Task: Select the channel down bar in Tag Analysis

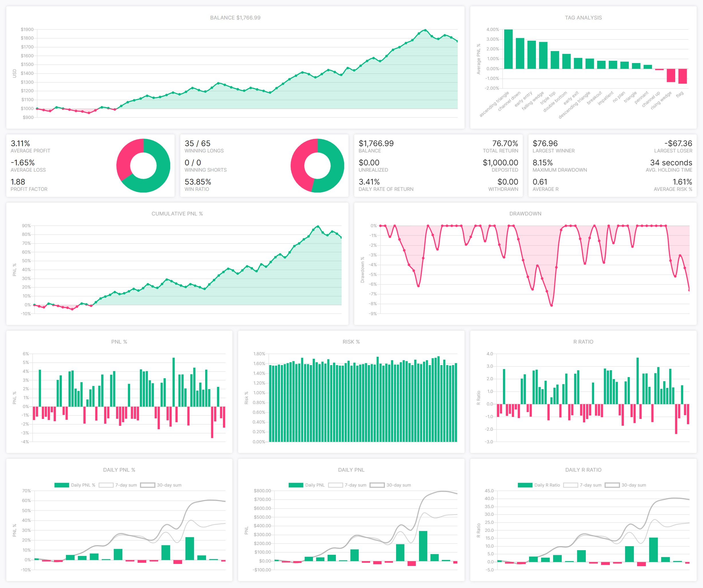Action: [x=520, y=53]
